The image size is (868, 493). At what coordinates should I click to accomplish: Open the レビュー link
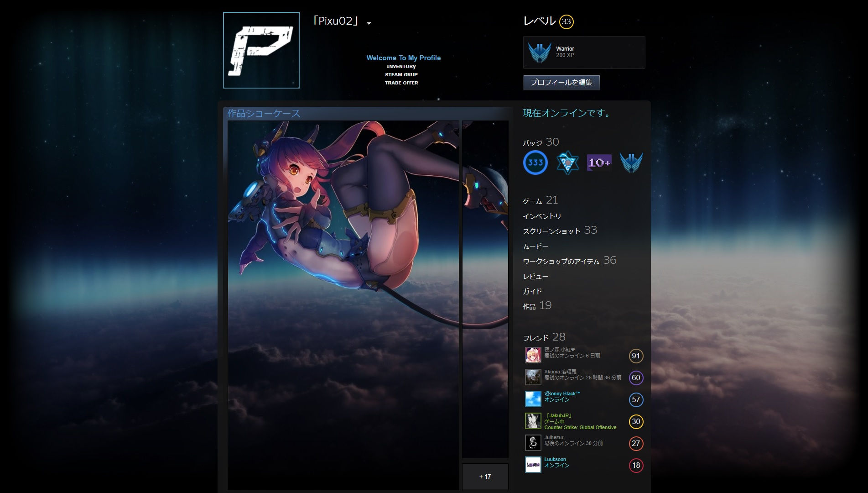point(535,277)
